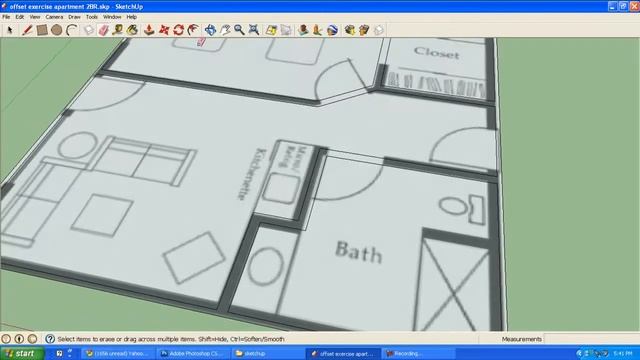Click the Add New Building icon
Screen dimensions: 640x360
point(303,30)
